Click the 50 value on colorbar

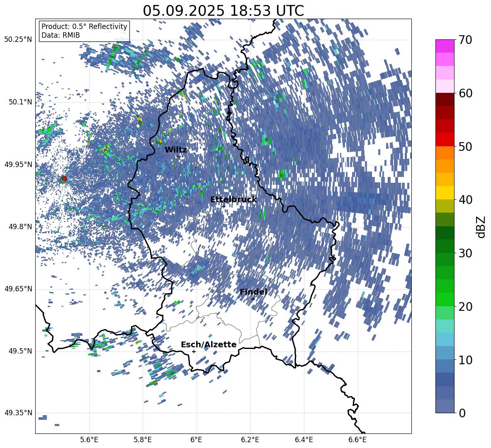[465, 146]
